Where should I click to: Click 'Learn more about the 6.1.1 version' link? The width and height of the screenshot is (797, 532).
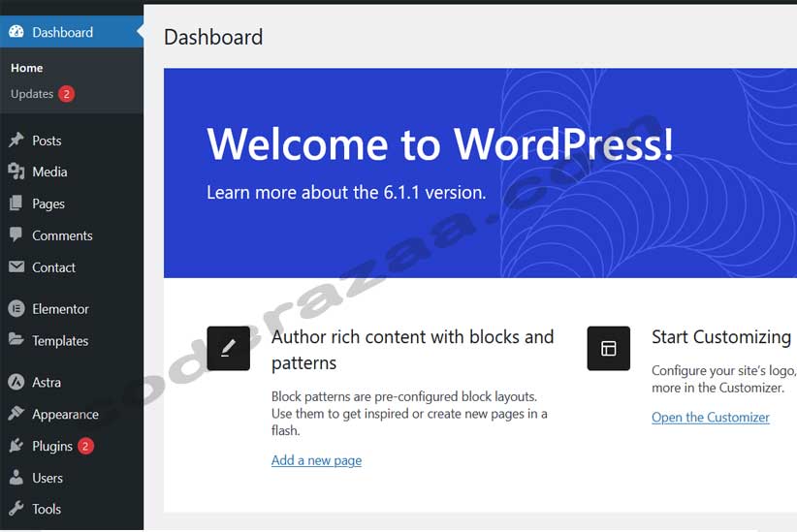click(x=346, y=192)
